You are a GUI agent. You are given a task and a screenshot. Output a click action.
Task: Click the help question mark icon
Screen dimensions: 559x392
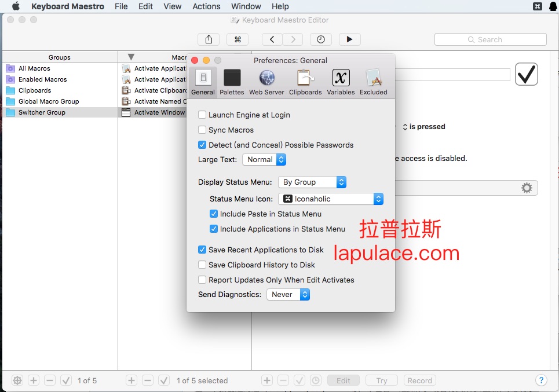pyautogui.click(x=540, y=380)
